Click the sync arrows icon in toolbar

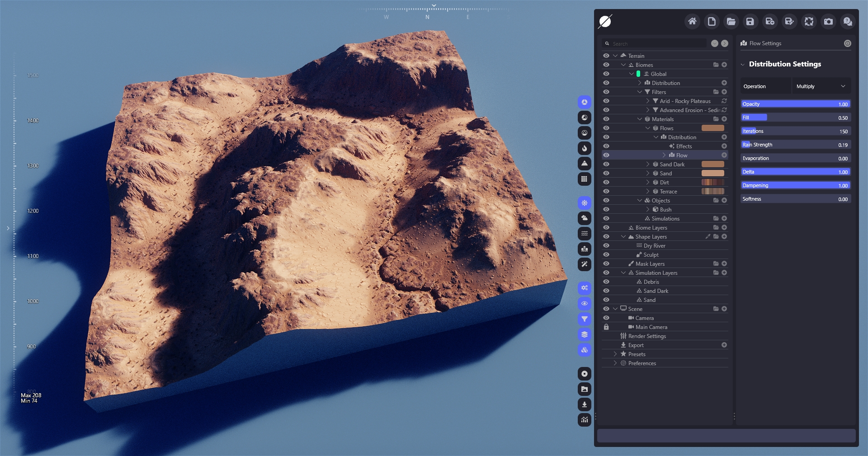[809, 22]
